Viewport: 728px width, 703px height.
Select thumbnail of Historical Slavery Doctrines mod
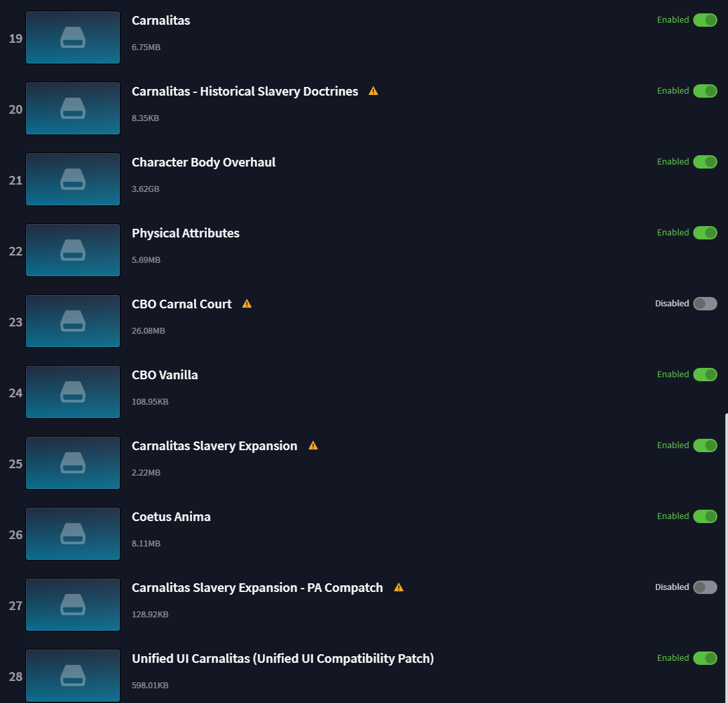[73, 108]
